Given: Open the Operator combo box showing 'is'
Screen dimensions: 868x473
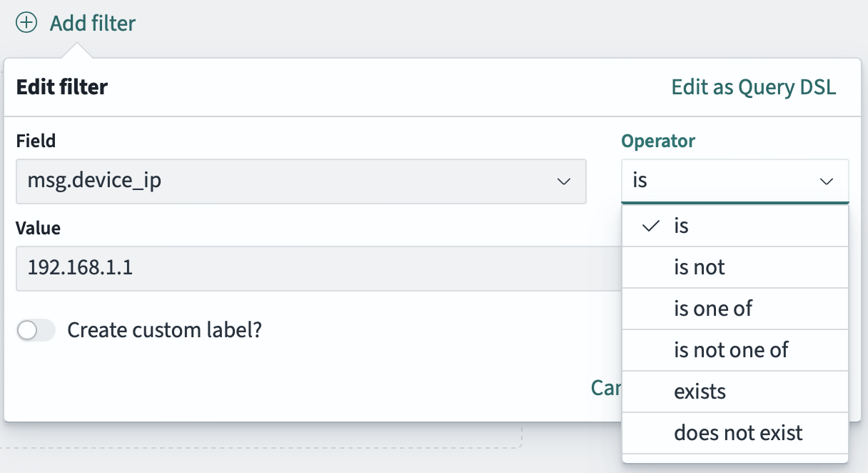Looking at the screenshot, I should coord(735,181).
